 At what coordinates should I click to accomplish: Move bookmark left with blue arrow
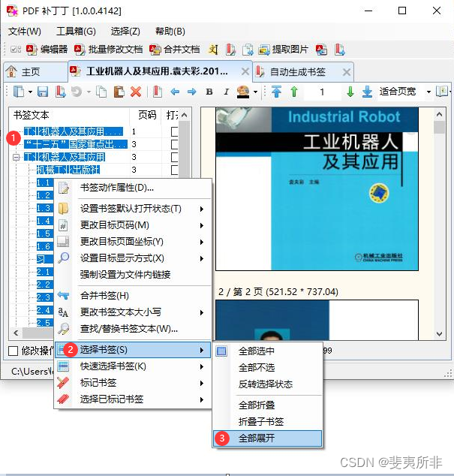coord(175,92)
